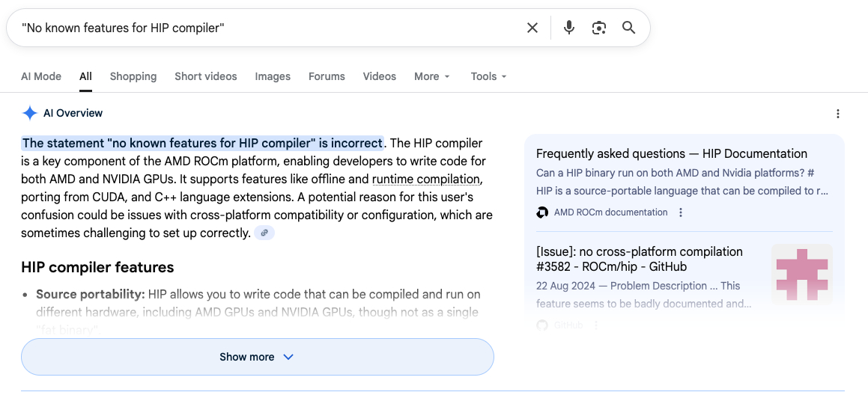Start voice search with the microphone icon
This screenshot has width=868, height=395.
[569, 28]
